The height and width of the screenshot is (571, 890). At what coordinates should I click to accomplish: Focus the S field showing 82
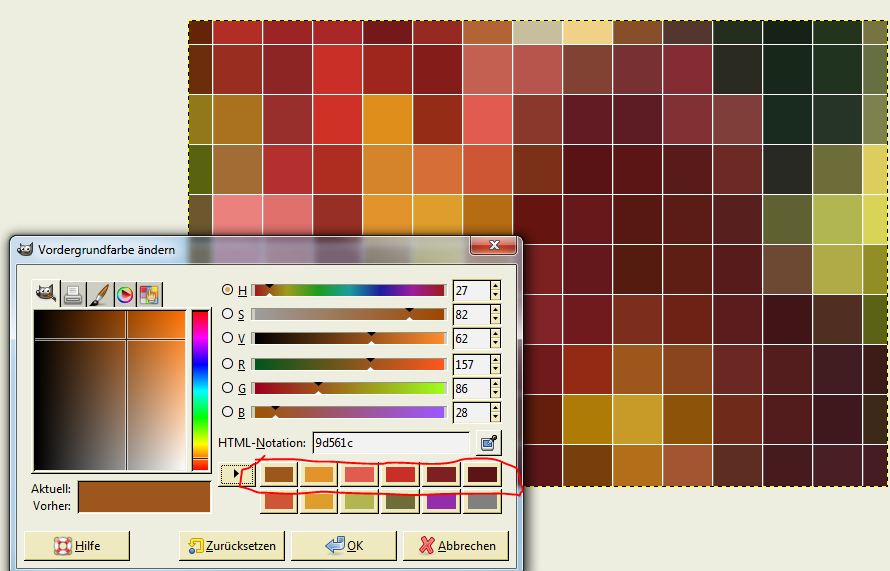click(472, 314)
